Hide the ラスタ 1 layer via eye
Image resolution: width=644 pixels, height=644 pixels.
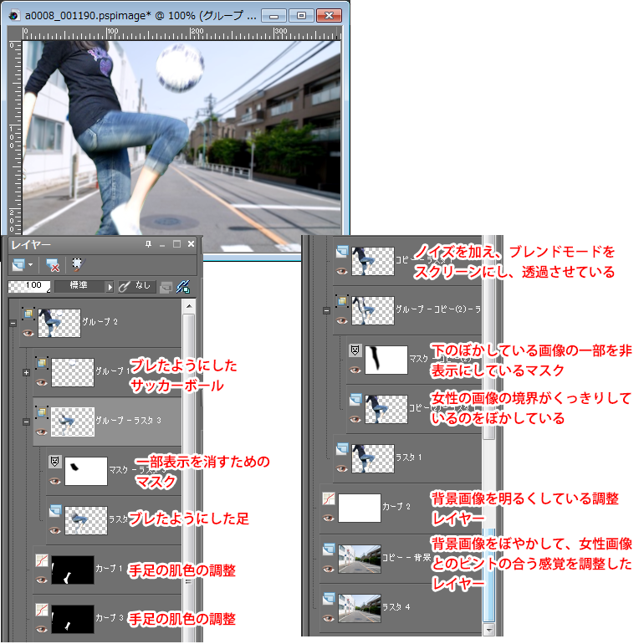pos(342,468)
